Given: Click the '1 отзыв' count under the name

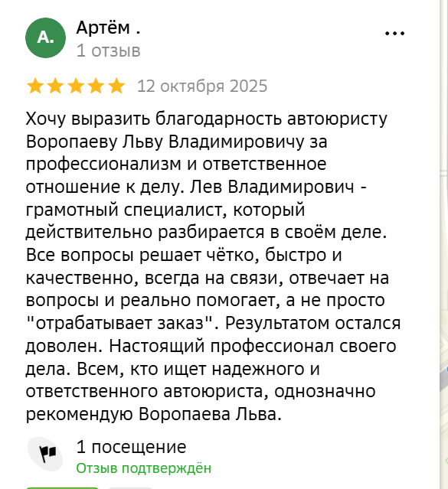Looking at the screenshot, I should point(108,51).
